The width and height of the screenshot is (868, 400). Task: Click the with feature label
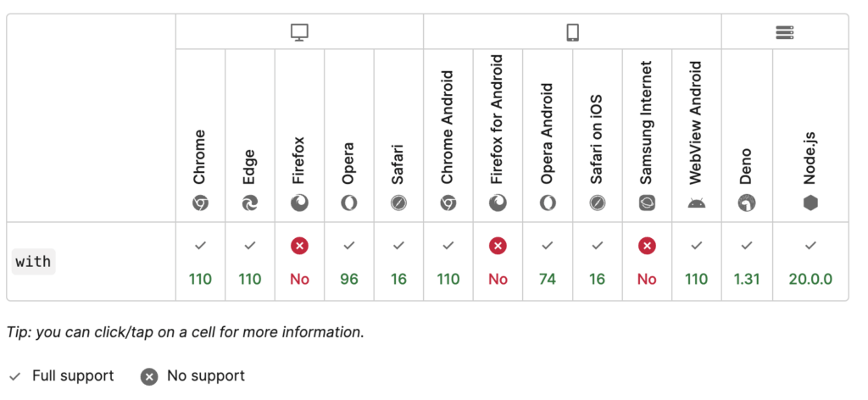click(x=33, y=262)
